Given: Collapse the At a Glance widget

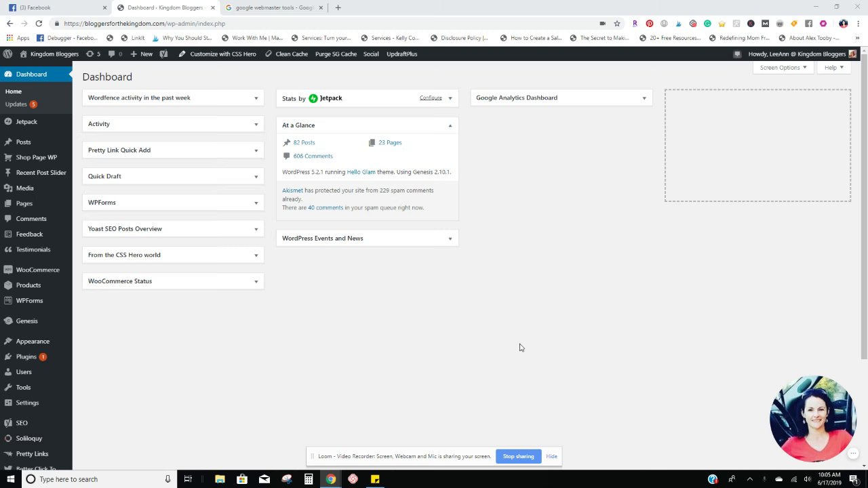Looking at the screenshot, I should click(450, 125).
